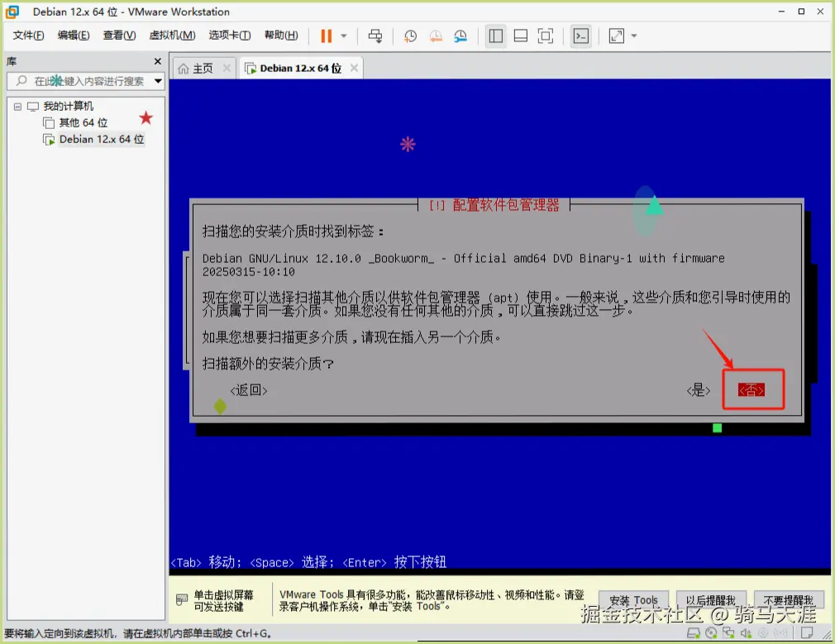835x644 pixels.
Task: Click the home icon on 主页 tab
Action: click(184, 68)
